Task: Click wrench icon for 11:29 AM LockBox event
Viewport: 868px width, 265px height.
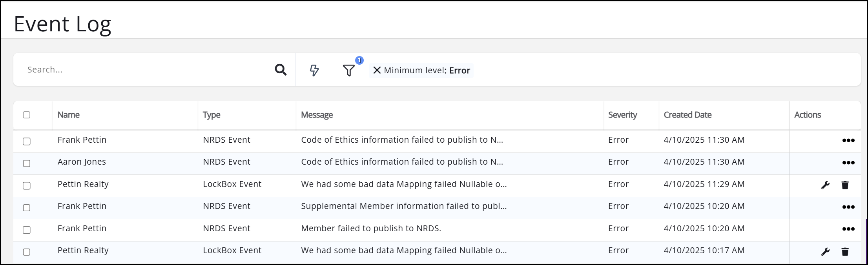Action: tap(825, 185)
